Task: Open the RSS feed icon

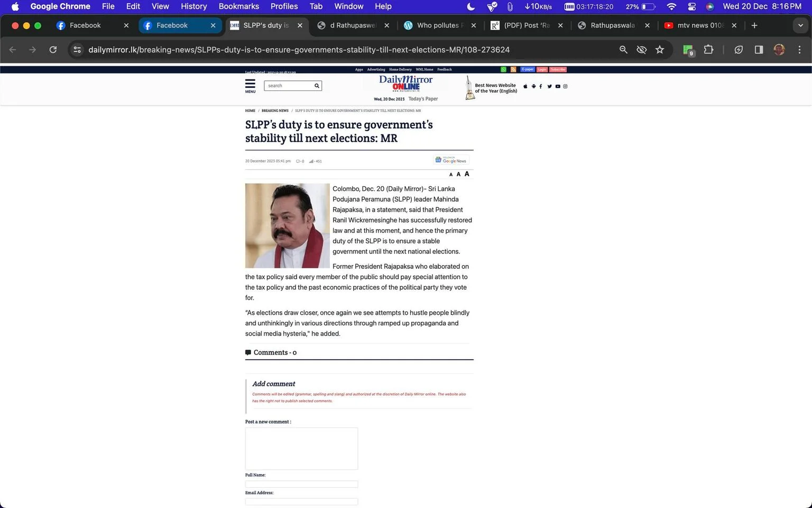Action: (513, 69)
